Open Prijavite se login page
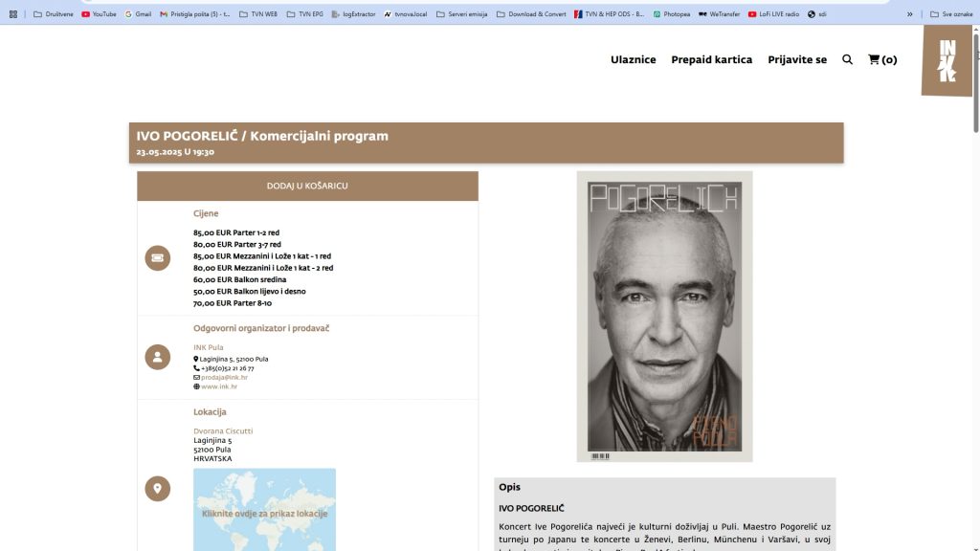Image resolution: width=980 pixels, height=551 pixels. coord(797,59)
